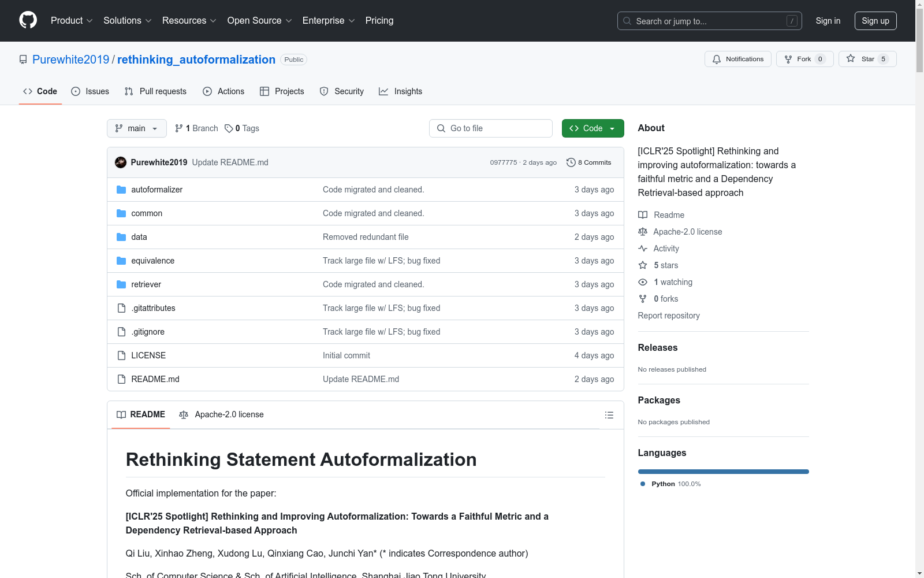The width and height of the screenshot is (924, 578).
Task: Expand the Open Source menu
Action: pos(260,21)
